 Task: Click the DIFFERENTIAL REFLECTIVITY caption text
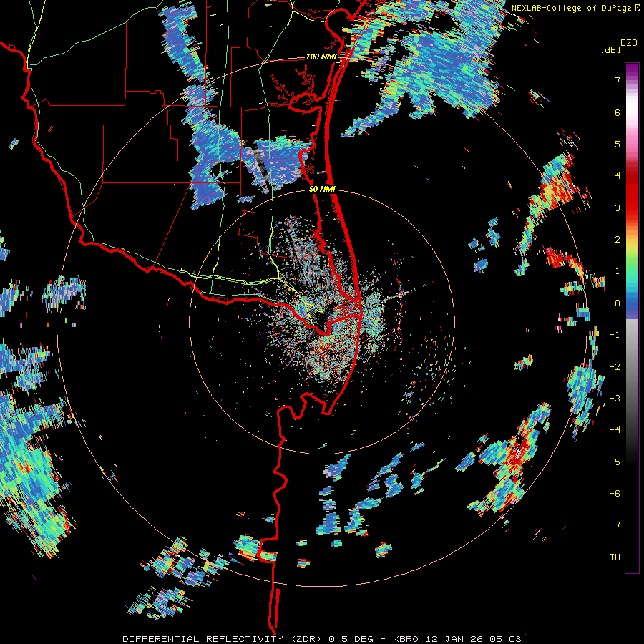[x=203, y=639]
